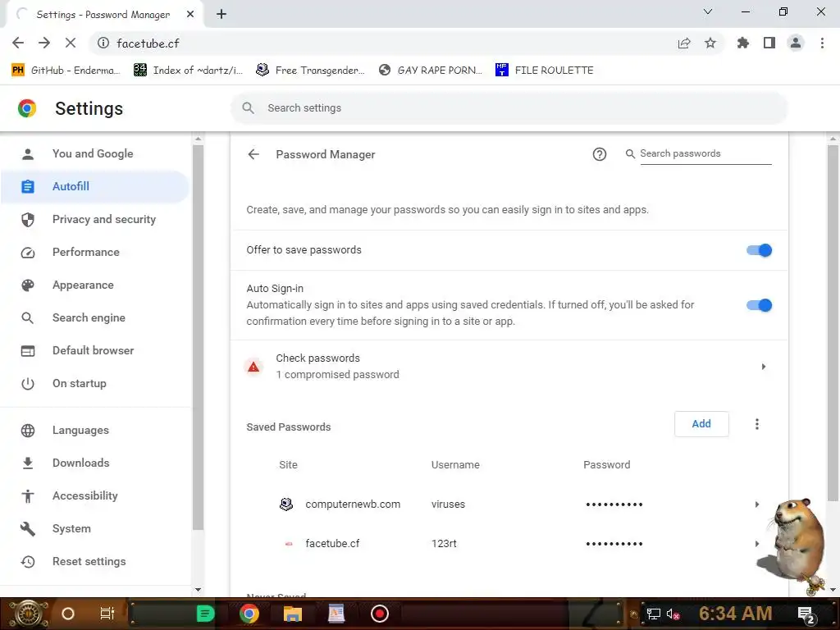
Task: Open the tab search chevron
Action: tap(708, 11)
